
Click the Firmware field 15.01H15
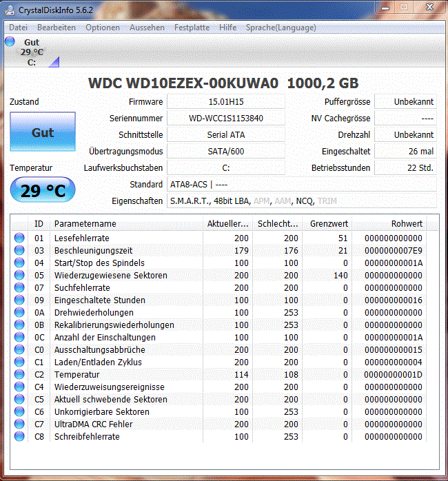click(226, 101)
